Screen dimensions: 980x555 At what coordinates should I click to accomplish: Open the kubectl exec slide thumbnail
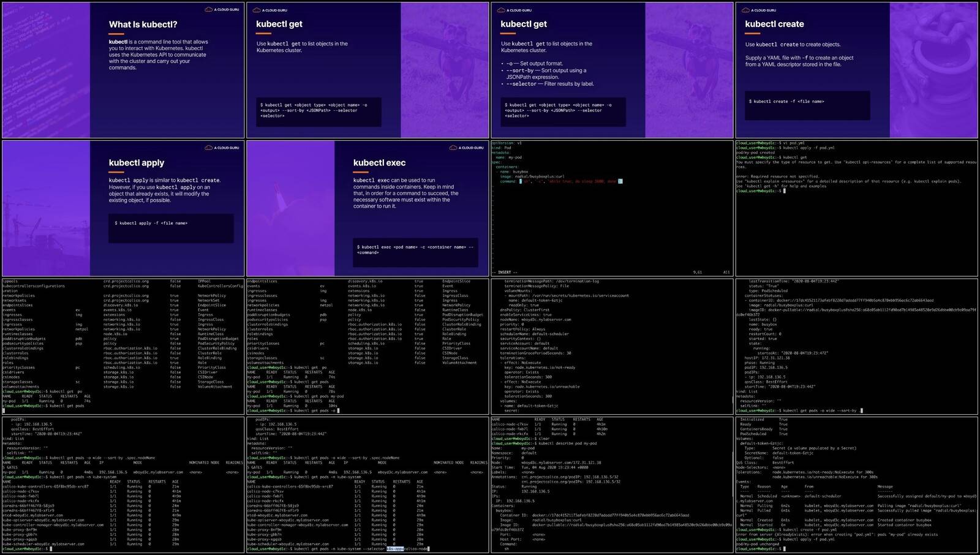tap(367, 208)
